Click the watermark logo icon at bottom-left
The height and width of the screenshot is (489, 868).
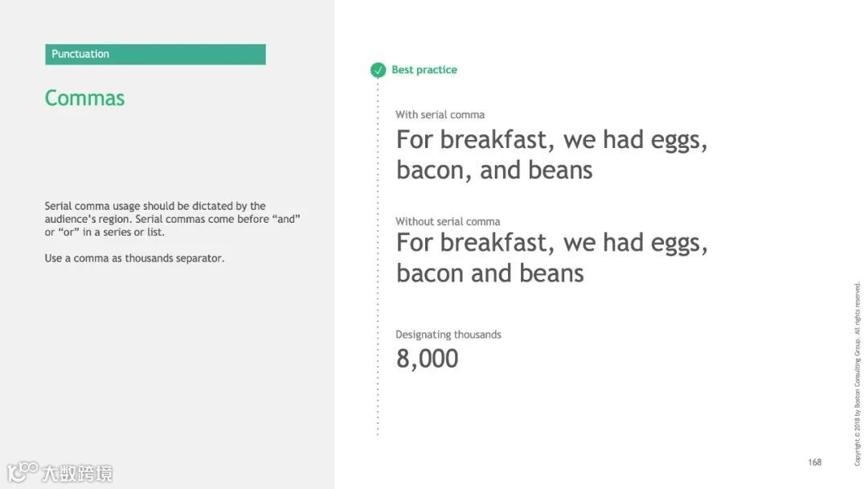pos(23,471)
